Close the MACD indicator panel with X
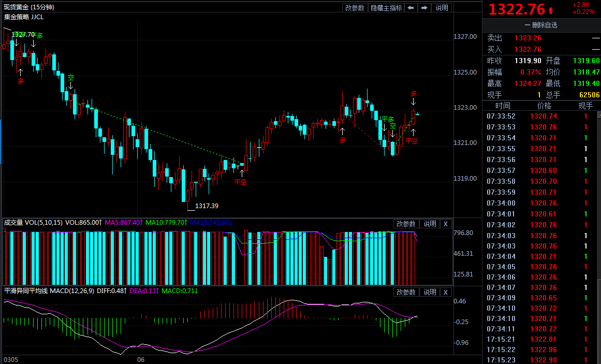The height and width of the screenshot is (364, 601). [x=445, y=292]
